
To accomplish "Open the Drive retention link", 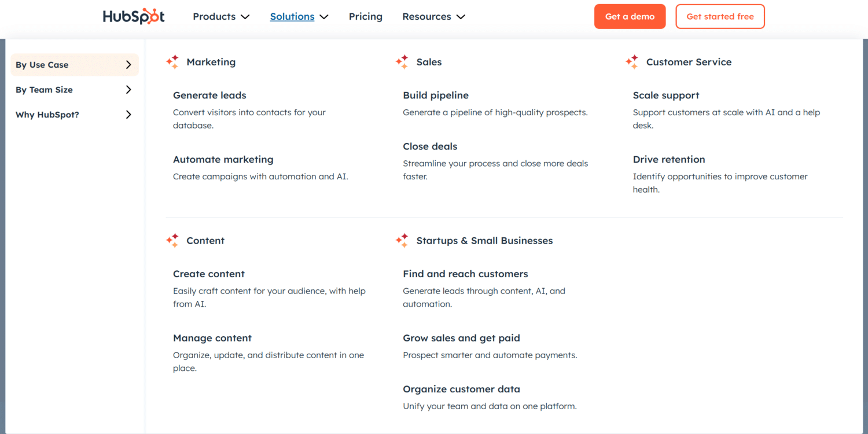I will (x=669, y=160).
